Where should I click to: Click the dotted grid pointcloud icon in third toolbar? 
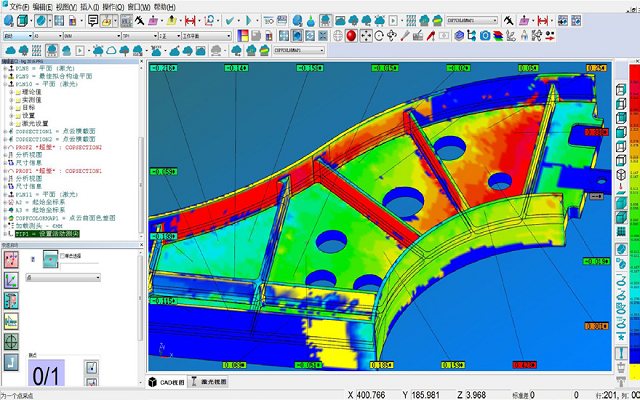point(37,51)
